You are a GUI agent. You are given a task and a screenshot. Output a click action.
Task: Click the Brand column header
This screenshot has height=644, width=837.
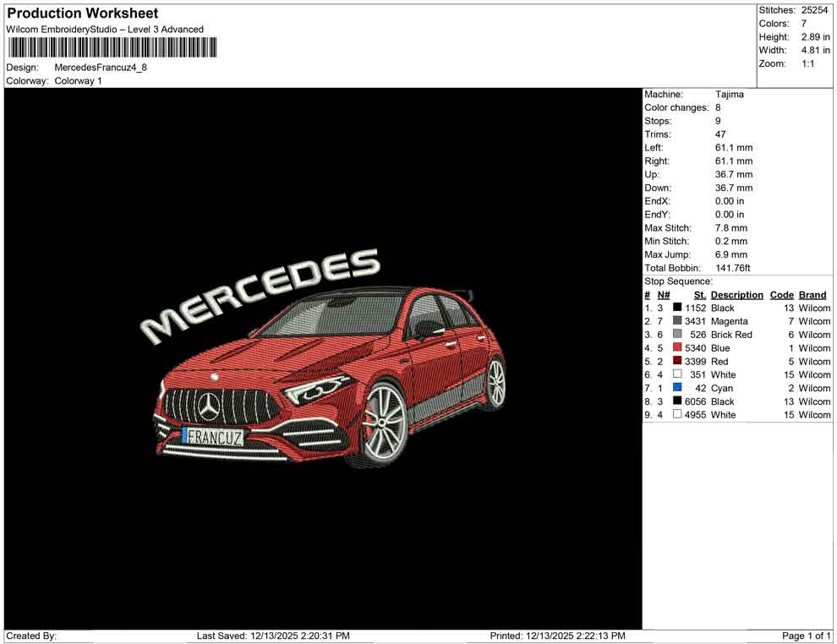812,294
